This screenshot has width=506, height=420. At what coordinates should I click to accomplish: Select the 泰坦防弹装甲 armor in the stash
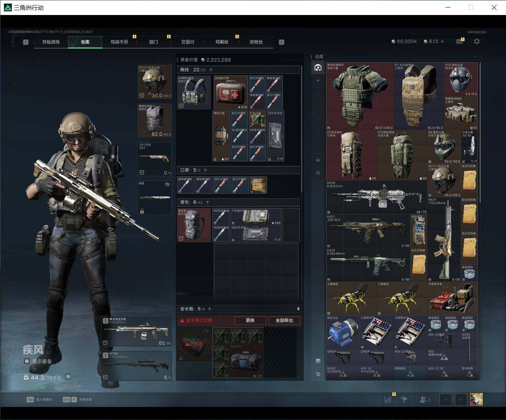point(360,96)
